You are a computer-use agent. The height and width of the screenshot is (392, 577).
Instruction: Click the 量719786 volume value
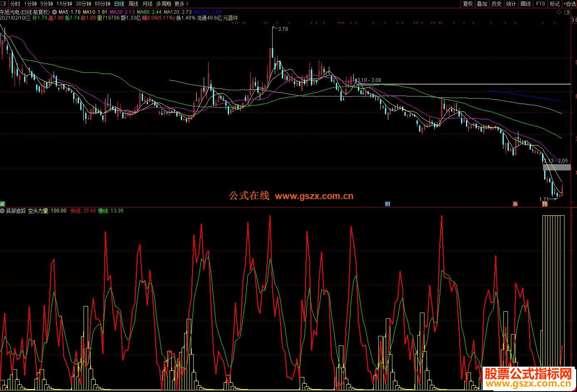pyautogui.click(x=108, y=18)
